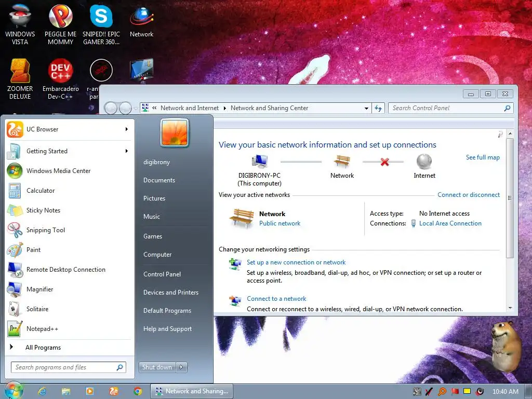Click the Internet globe icon in map
532x399 pixels.
[424, 162]
